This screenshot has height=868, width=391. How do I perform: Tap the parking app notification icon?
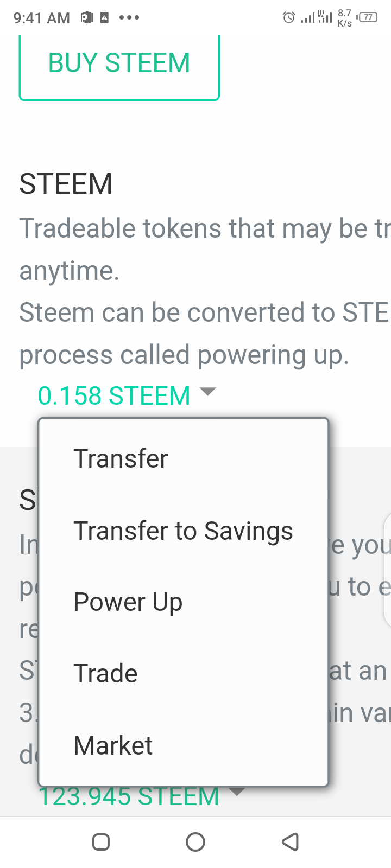[x=87, y=17]
